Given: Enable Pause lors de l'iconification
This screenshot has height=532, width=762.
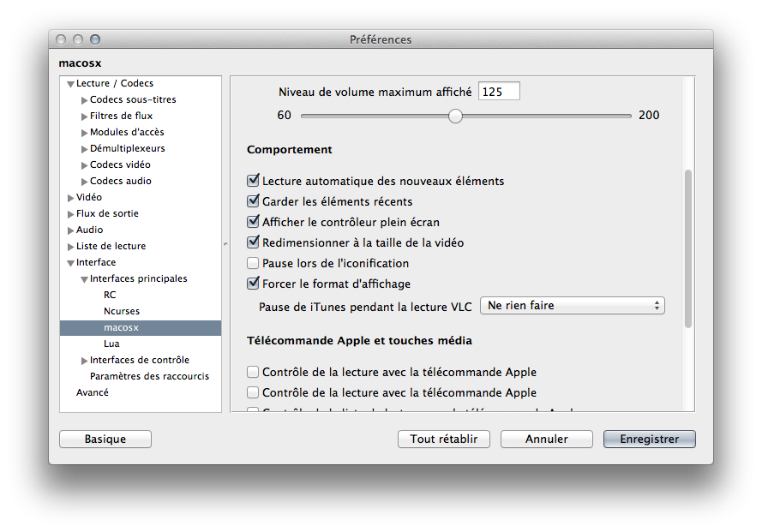Looking at the screenshot, I should pos(253,263).
